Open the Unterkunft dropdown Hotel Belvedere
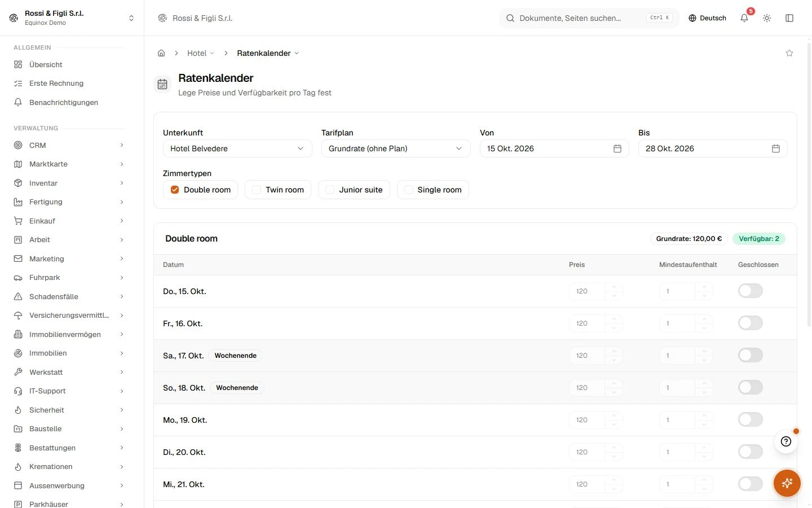Image resolution: width=812 pixels, height=508 pixels. 237,148
